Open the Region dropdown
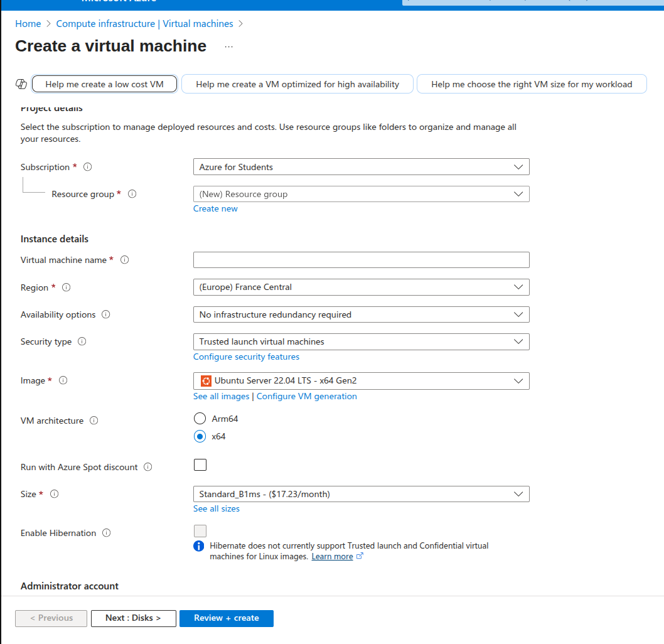 361,287
